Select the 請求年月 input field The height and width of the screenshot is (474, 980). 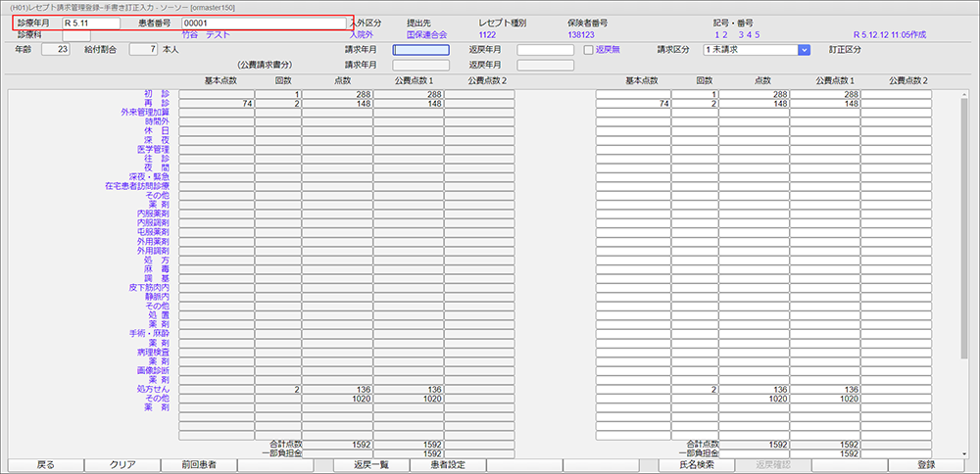coord(420,50)
